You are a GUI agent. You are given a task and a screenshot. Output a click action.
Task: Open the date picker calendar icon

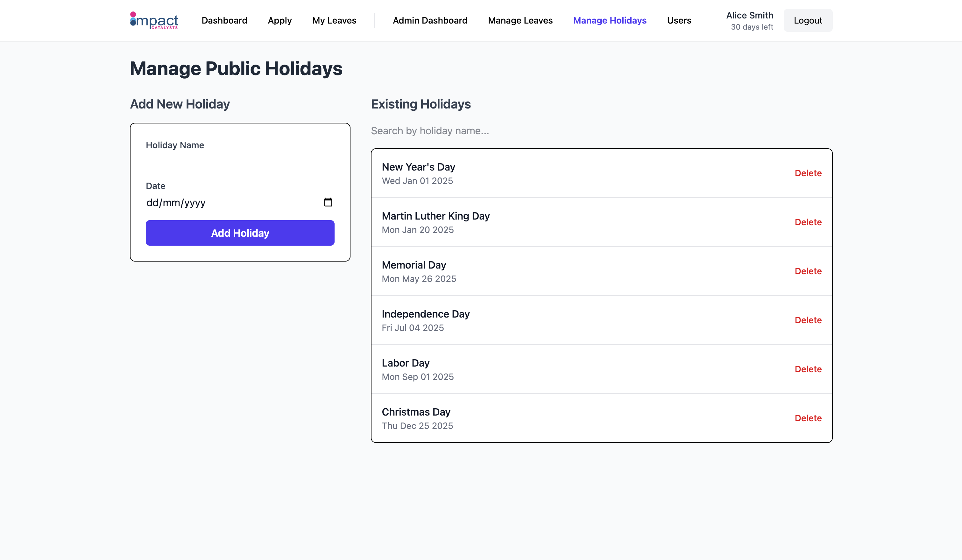coord(328,202)
